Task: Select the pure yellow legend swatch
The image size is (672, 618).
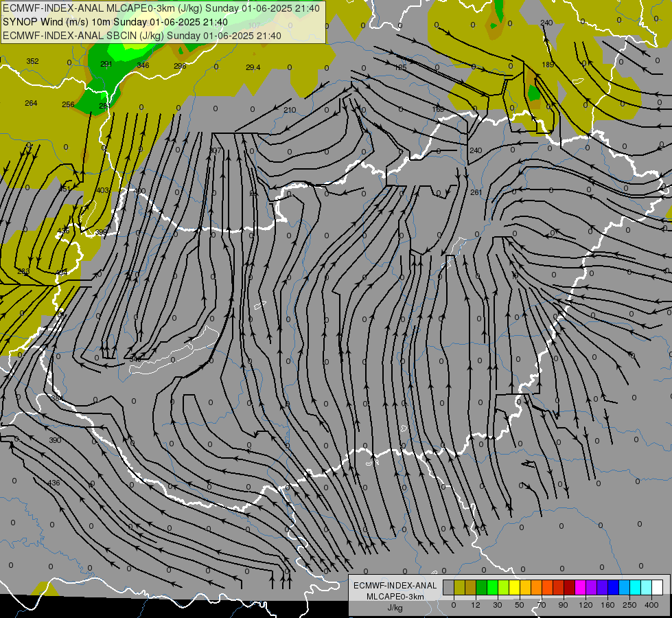Action: pyautogui.click(x=514, y=587)
